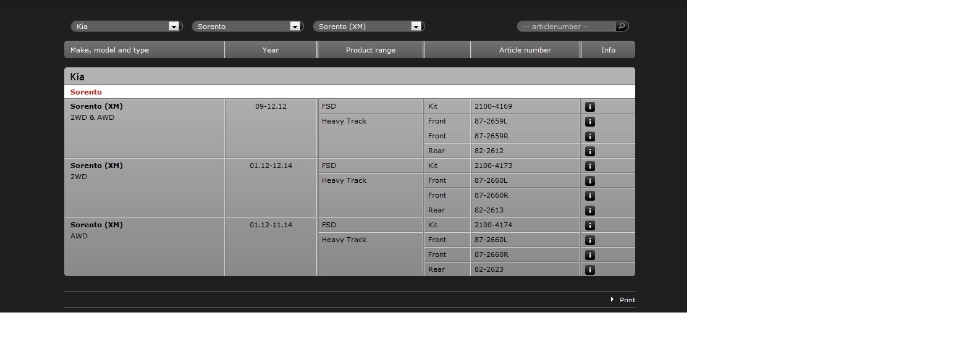Click the red Sorento model heading
The image size is (980, 344).
[x=86, y=92]
